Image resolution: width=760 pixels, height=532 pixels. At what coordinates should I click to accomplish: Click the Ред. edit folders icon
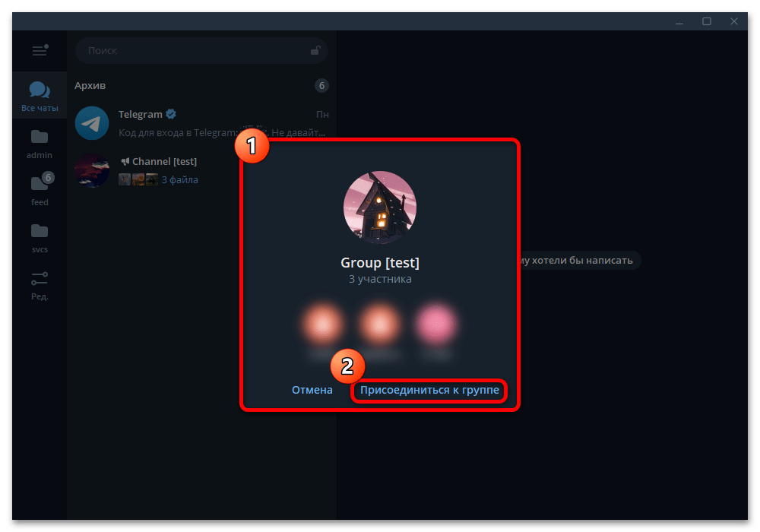point(40,286)
